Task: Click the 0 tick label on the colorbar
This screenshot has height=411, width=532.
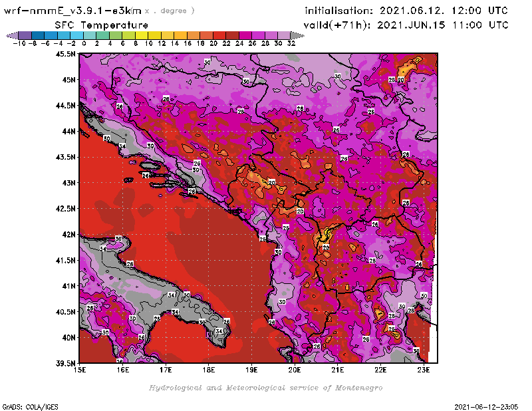Action: click(84, 43)
